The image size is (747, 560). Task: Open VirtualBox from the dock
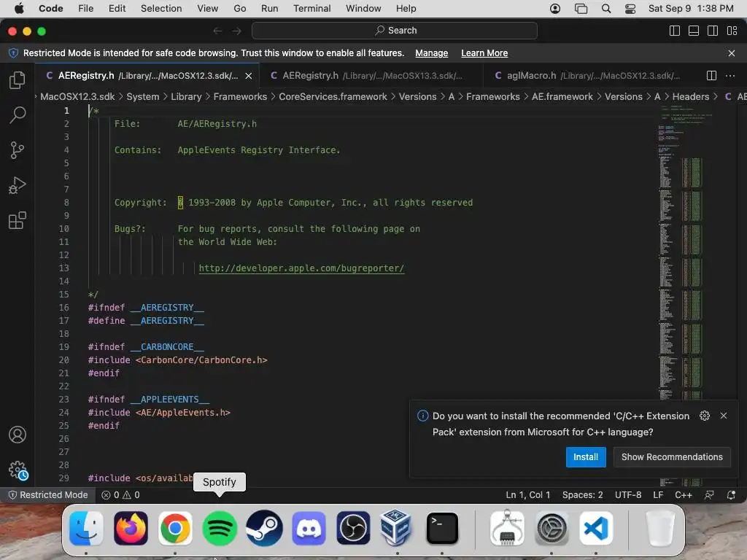tap(397, 527)
